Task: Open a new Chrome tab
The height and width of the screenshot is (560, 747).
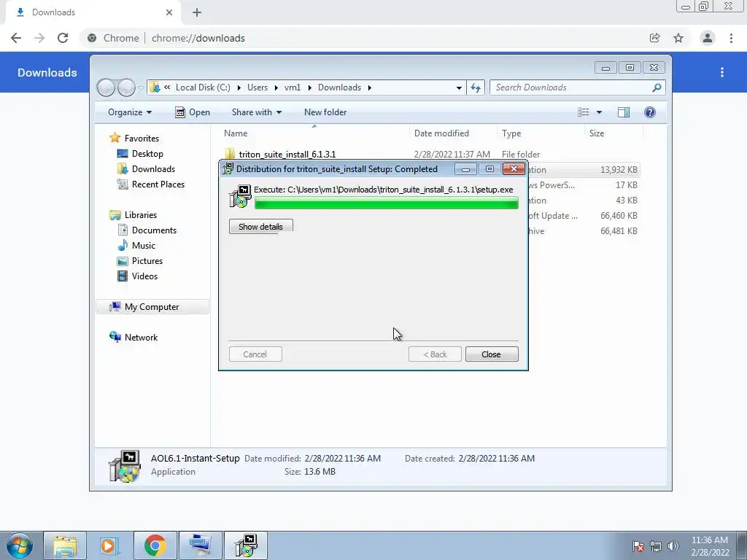Action: click(197, 13)
